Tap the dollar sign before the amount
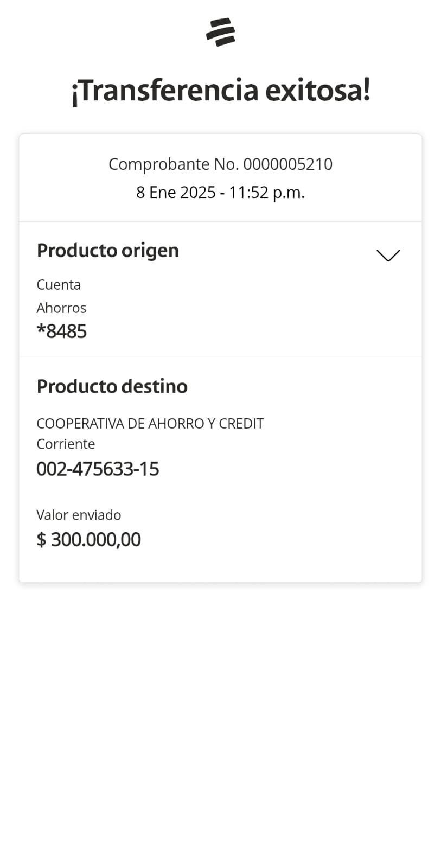Viewport: 441px width, 868px height. click(x=41, y=540)
